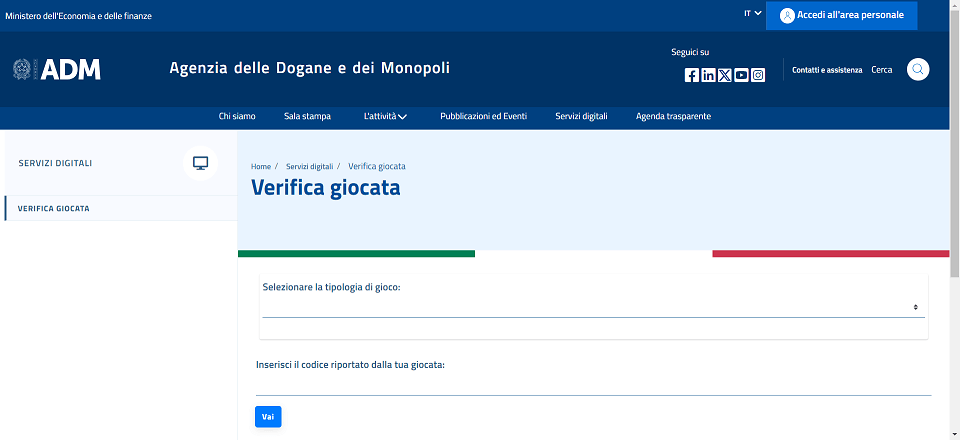960x440 pixels.
Task: Click the Home breadcrumb link
Action: (x=261, y=166)
